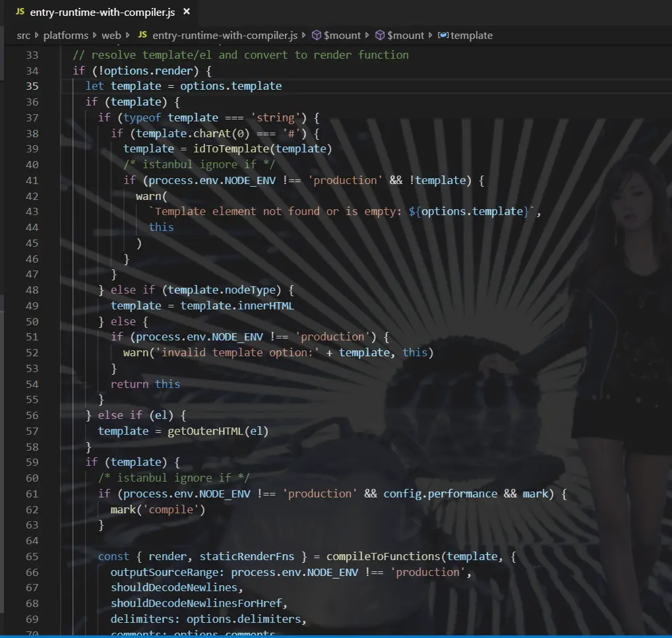Select the entry-runtime-with-compiler.js editor tab
This screenshot has width=672, height=638.
pos(102,12)
